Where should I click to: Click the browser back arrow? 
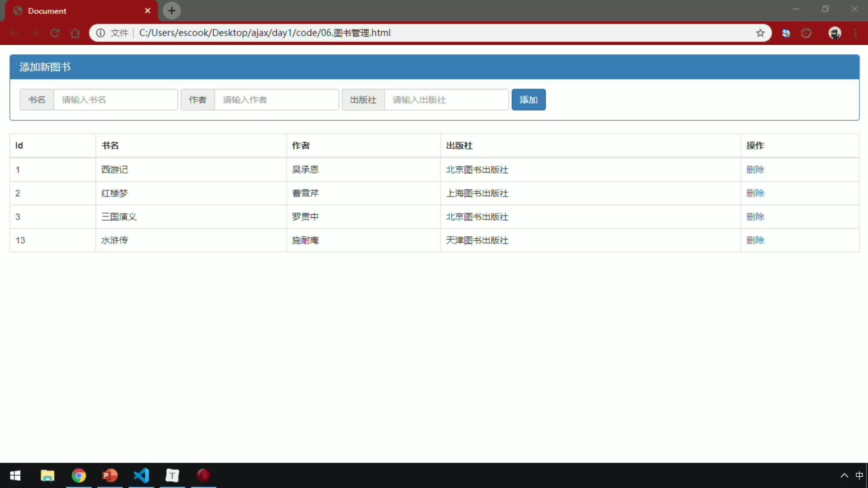(x=14, y=33)
